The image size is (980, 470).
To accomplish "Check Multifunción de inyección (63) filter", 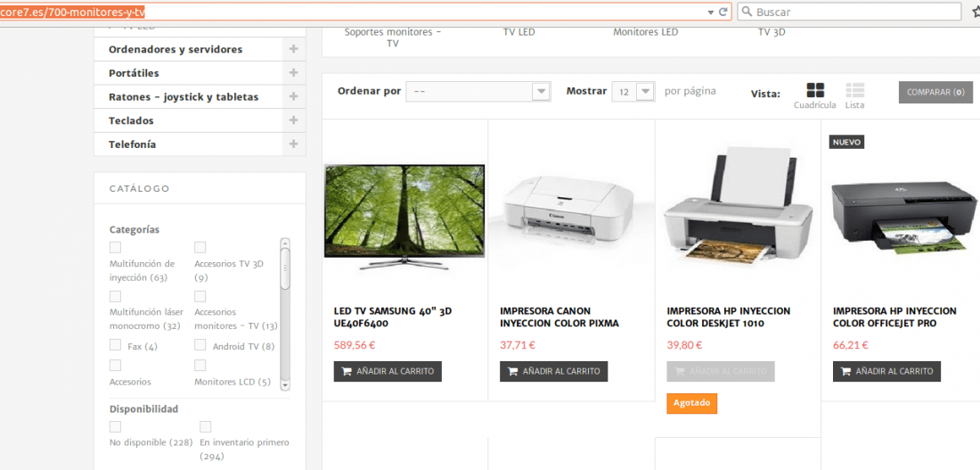I will pyautogui.click(x=115, y=247).
